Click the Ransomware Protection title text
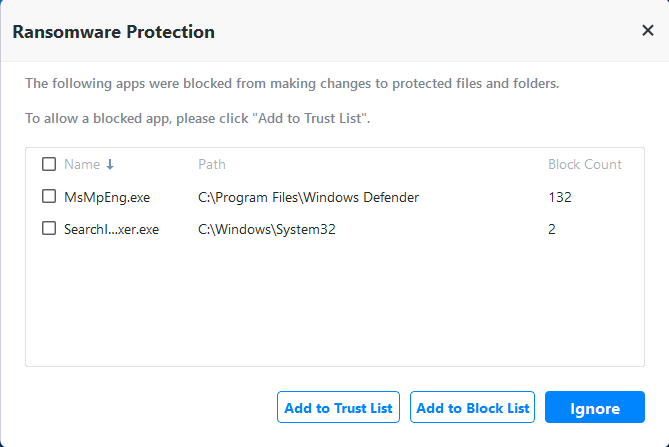The image size is (669, 447). coord(113,32)
